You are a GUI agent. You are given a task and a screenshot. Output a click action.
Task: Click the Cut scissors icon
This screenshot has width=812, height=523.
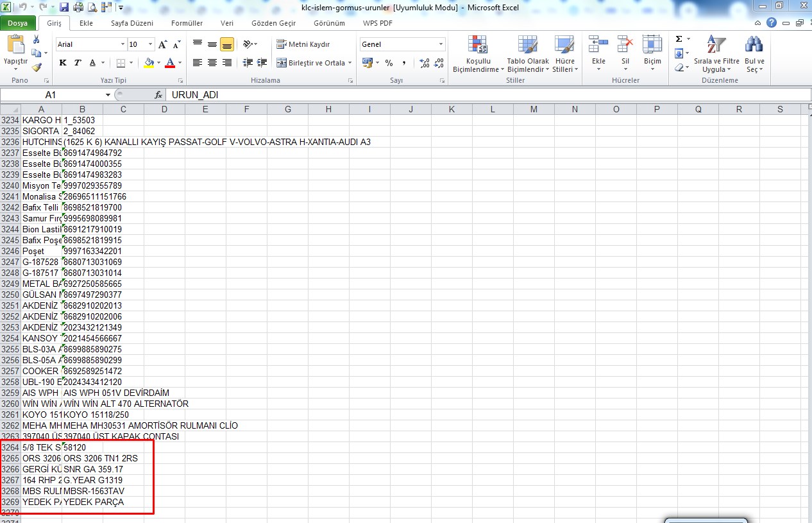(37, 40)
